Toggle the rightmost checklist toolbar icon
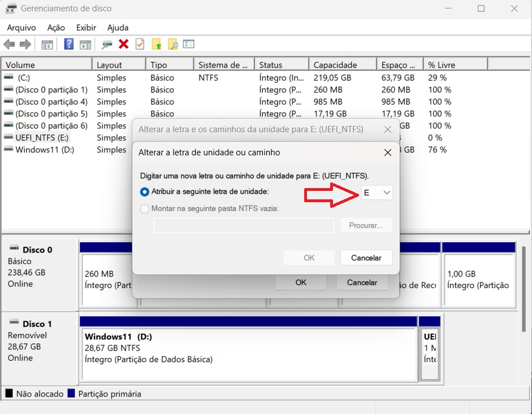Viewport: 532px width, 414px height. 188,44
